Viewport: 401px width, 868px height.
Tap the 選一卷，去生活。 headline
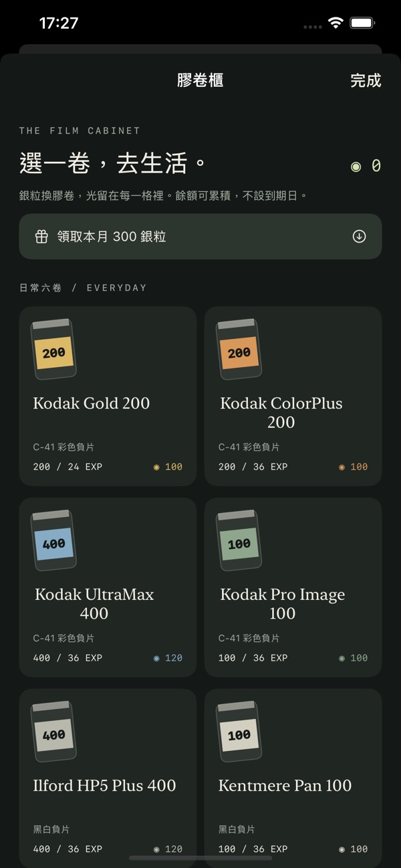(112, 163)
